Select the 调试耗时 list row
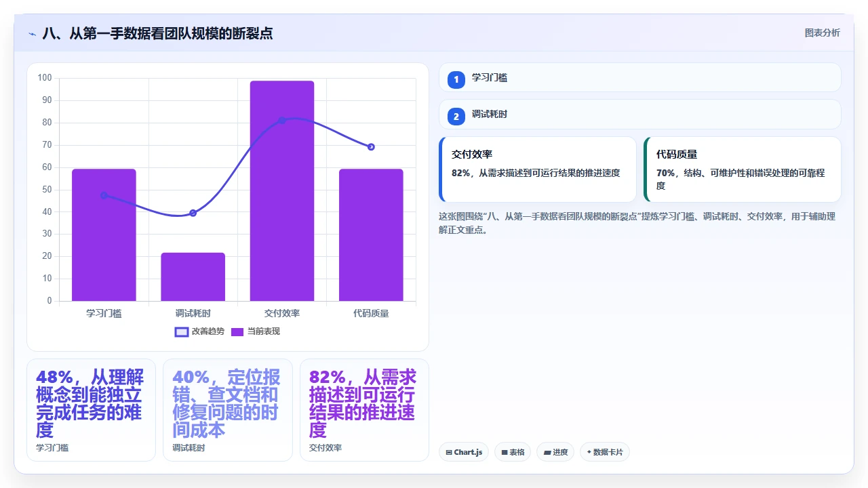Image resolution: width=868 pixels, height=488 pixels. click(x=640, y=114)
